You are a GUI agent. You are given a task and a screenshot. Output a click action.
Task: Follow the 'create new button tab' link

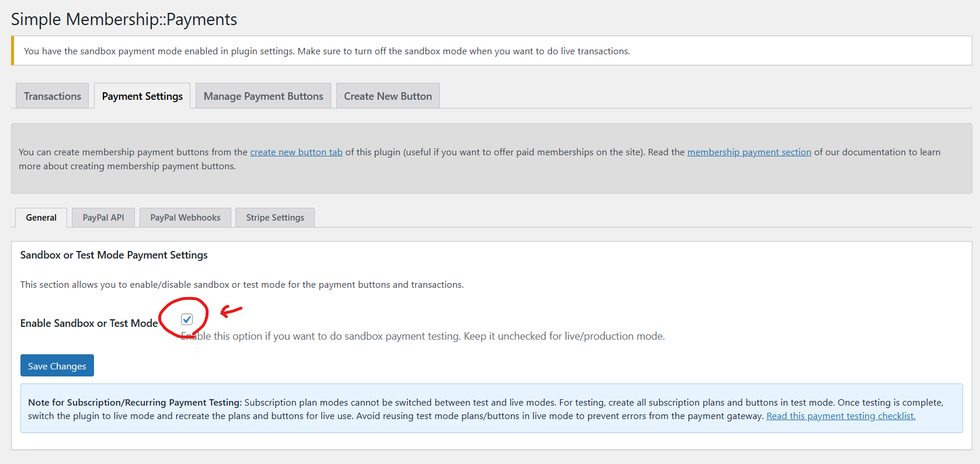(296, 152)
